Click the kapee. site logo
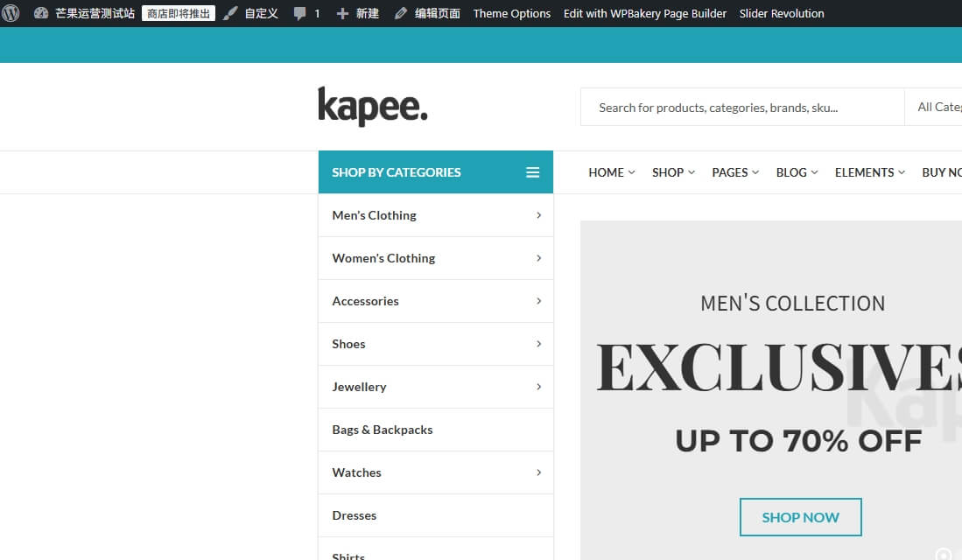 tap(373, 107)
